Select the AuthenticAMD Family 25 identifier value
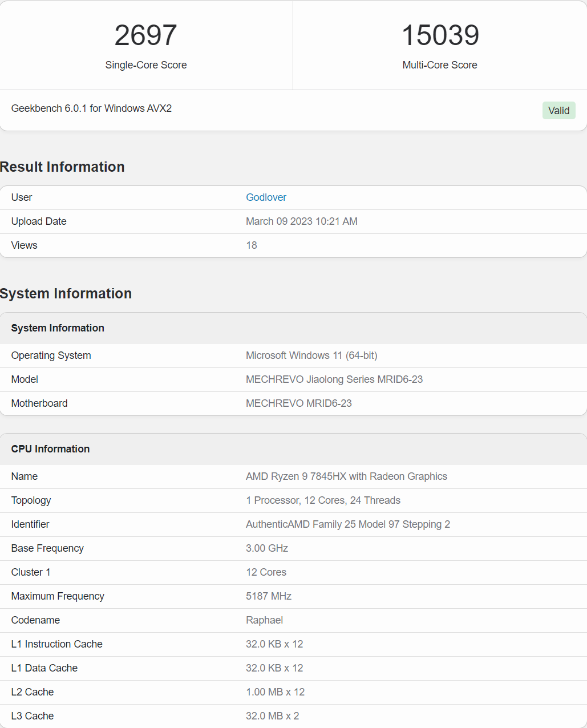Screen dimensions: 587x728 348,524
